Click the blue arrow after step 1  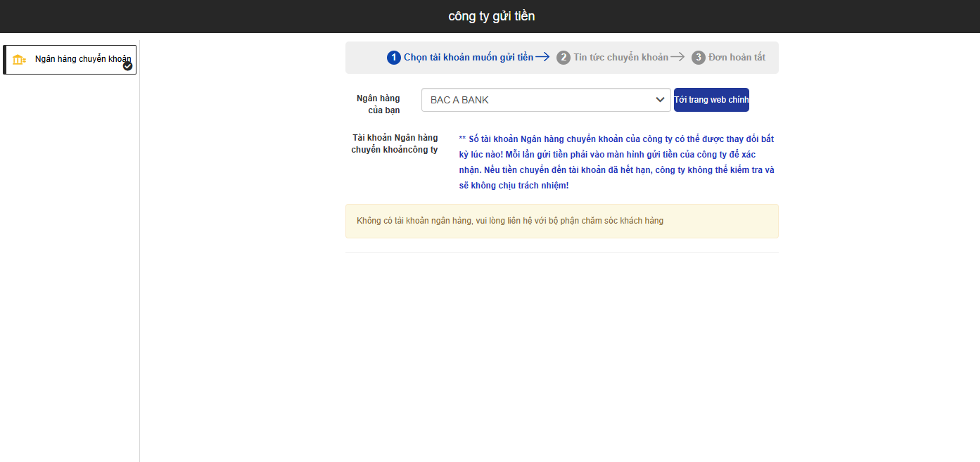tap(542, 58)
